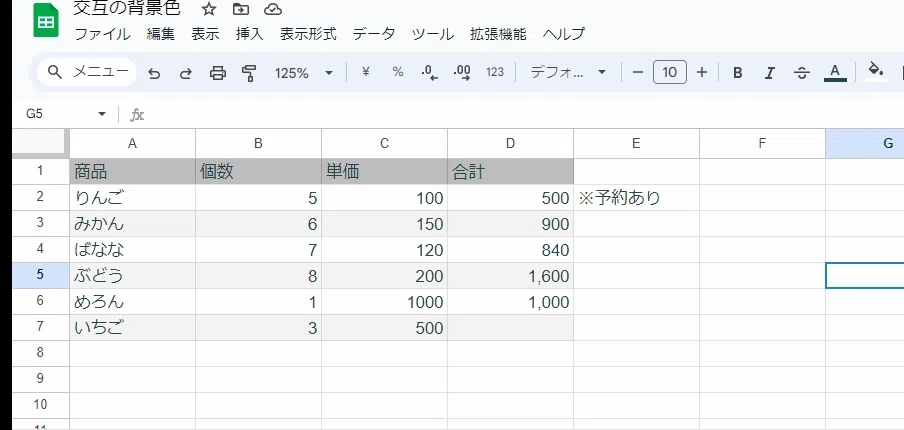Open the ツール menu
This screenshot has height=430, width=904.
point(432,34)
